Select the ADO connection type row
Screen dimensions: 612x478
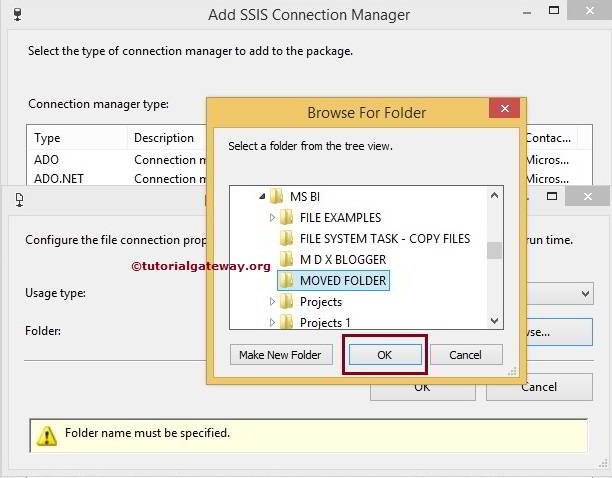click(116, 160)
